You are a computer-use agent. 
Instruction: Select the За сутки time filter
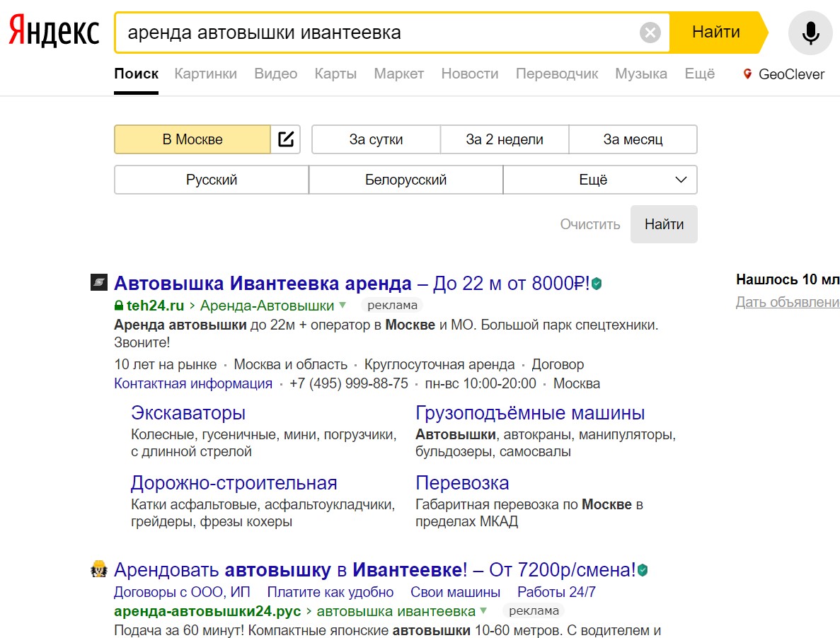(376, 140)
